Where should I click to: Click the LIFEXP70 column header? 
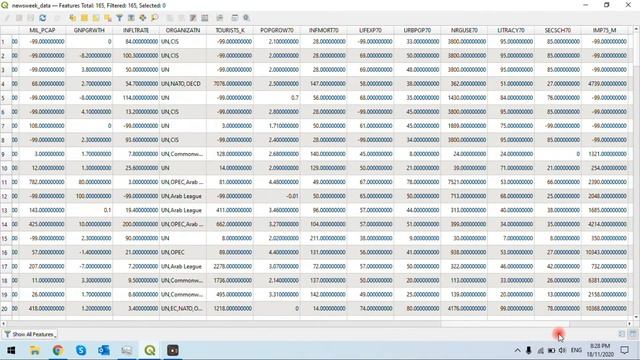(x=371, y=30)
